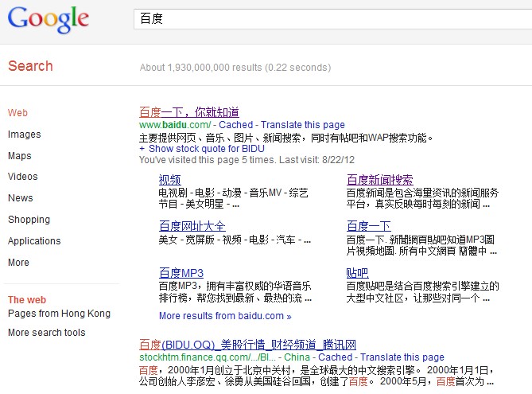
Task: Expand Show stock quote for BIDU
Action: [202, 149]
